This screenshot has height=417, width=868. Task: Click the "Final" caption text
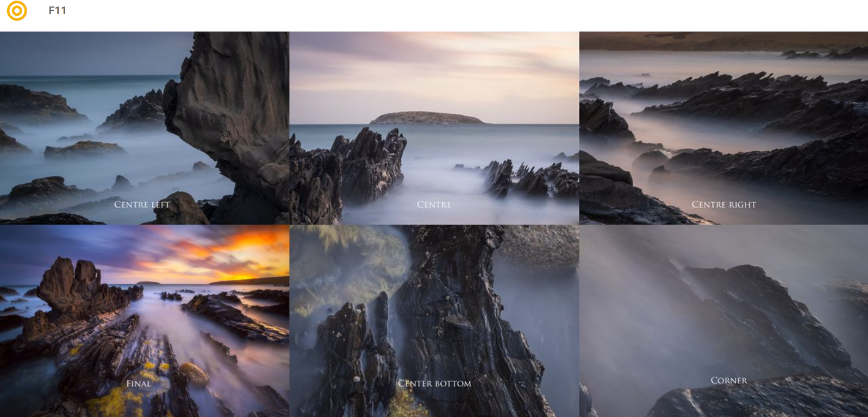139,384
